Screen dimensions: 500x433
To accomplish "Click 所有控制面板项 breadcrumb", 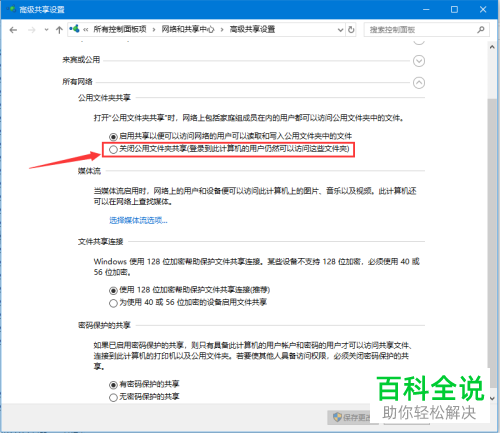I will 120,29.
